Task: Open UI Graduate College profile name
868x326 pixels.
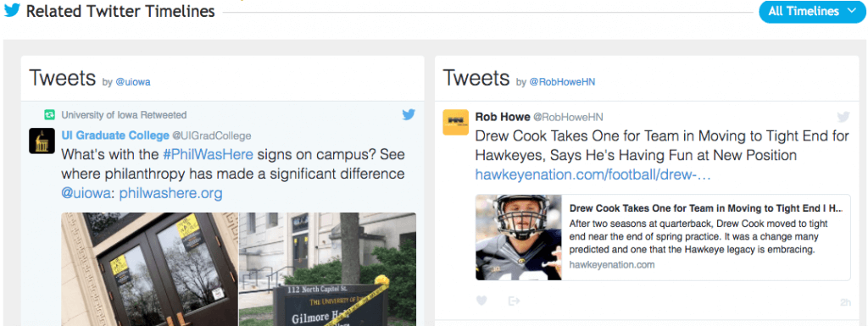Action: coord(115,135)
